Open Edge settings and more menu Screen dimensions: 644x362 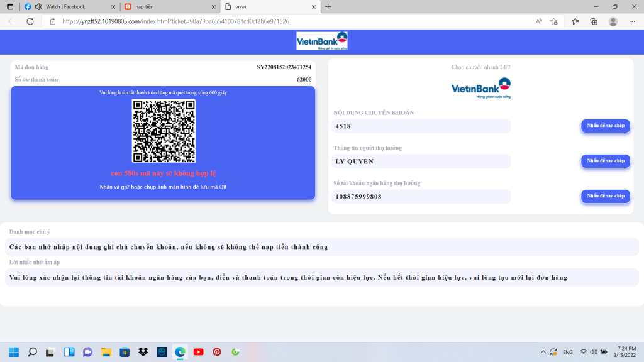tap(631, 21)
